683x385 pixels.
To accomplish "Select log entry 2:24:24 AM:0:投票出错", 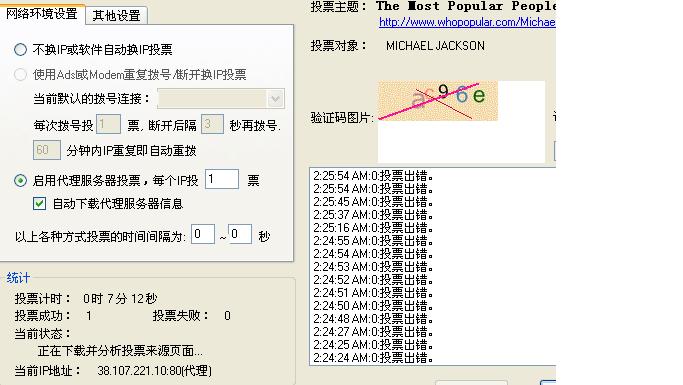I will click(373, 358).
